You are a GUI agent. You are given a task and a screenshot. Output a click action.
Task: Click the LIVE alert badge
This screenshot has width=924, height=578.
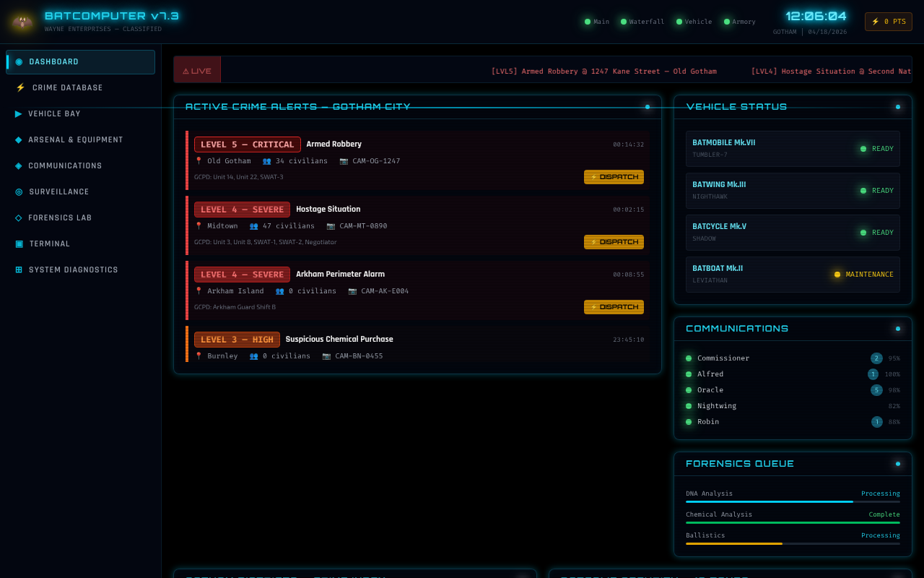pos(197,69)
